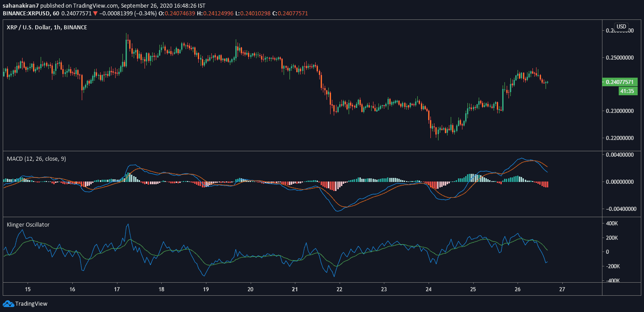Click the date 22 on the time axis
This screenshot has width=644, height=312.
point(339,289)
